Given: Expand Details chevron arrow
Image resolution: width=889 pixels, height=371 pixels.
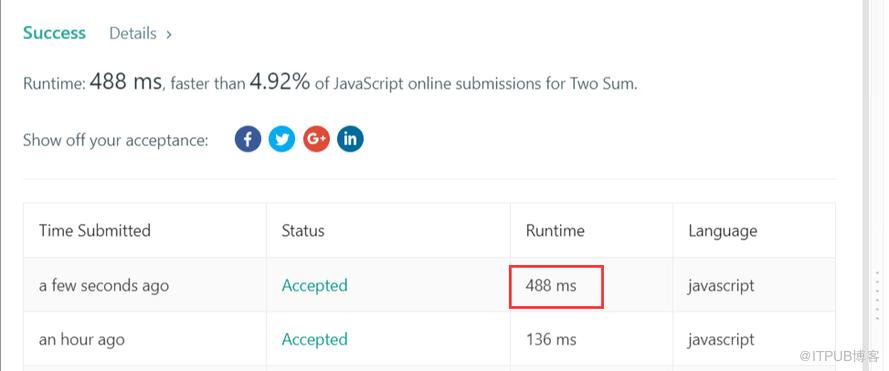Looking at the screenshot, I should [169, 35].
